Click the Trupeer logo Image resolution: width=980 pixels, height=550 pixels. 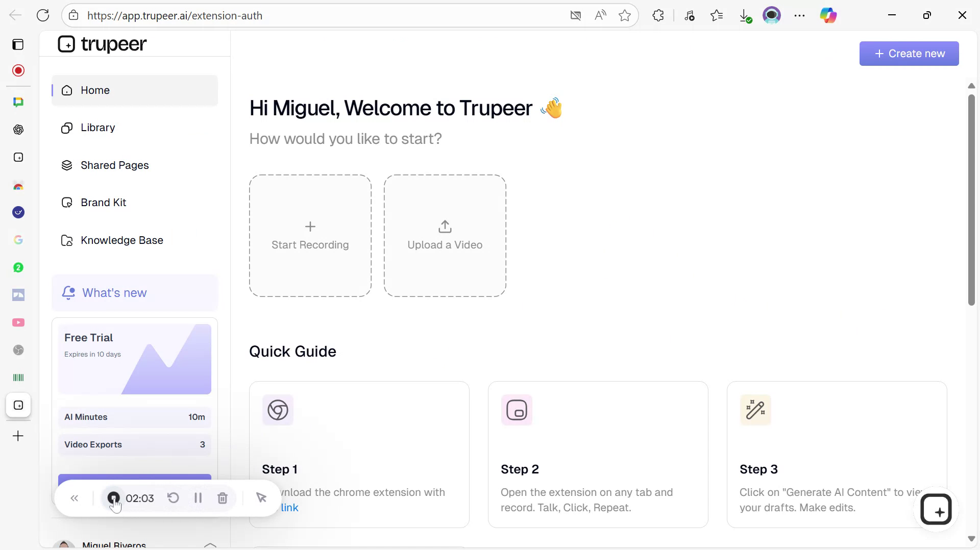coord(102,44)
